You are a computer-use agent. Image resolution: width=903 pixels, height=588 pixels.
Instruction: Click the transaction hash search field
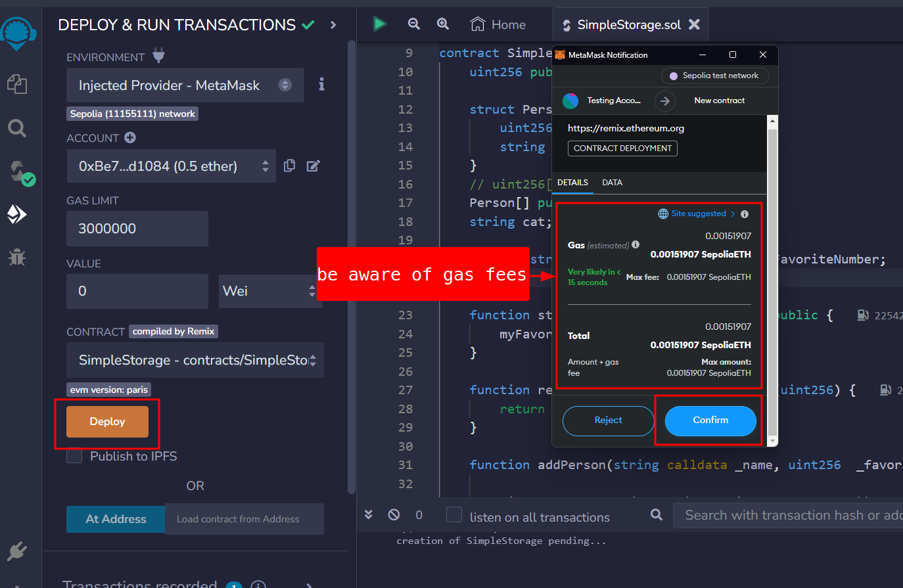[788, 515]
